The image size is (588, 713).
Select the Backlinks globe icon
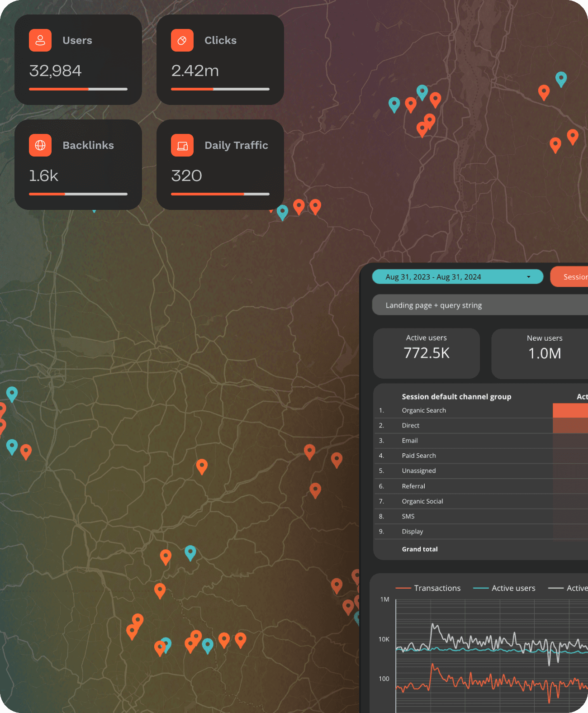click(x=40, y=145)
